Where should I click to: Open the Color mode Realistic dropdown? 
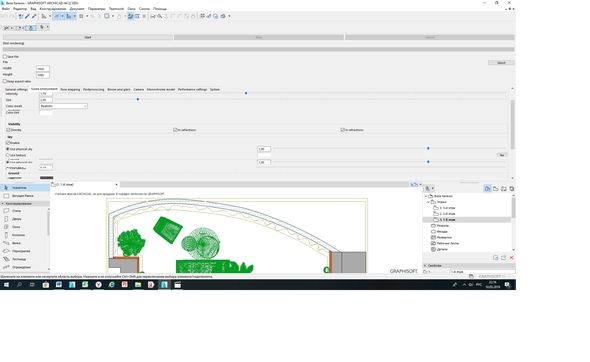pyautogui.click(x=63, y=106)
